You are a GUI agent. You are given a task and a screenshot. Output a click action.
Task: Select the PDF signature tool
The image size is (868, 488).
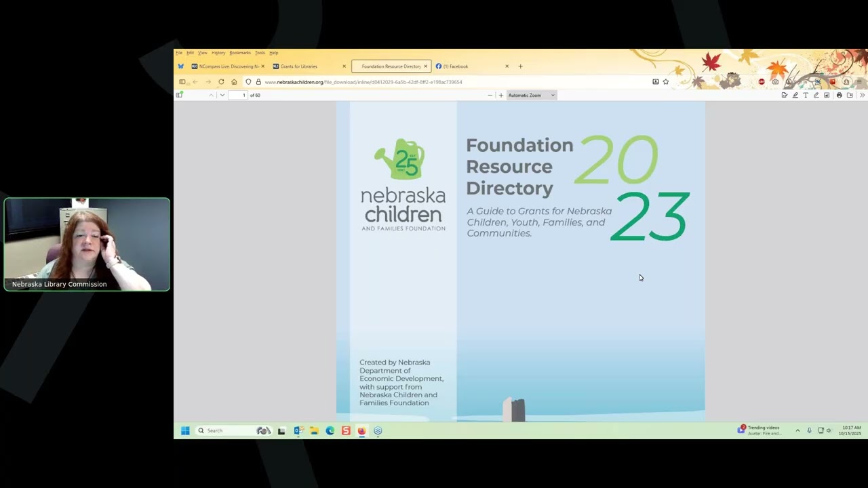785,95
